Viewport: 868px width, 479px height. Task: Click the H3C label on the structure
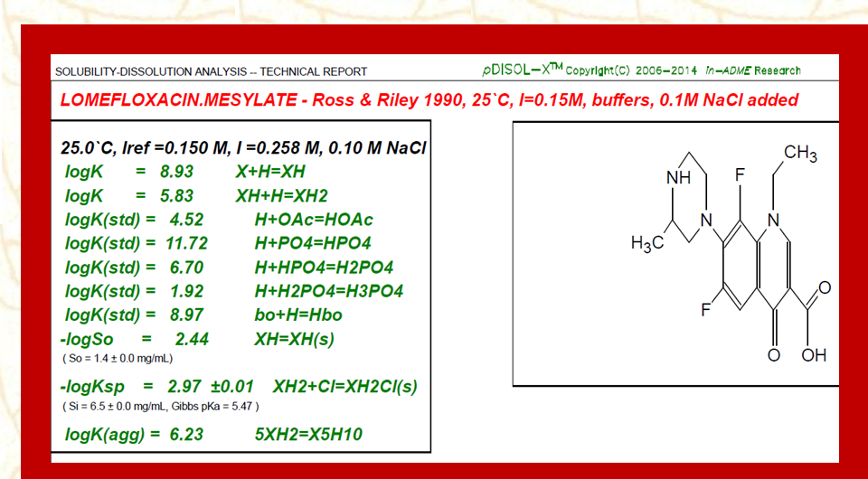pos(646,243)
